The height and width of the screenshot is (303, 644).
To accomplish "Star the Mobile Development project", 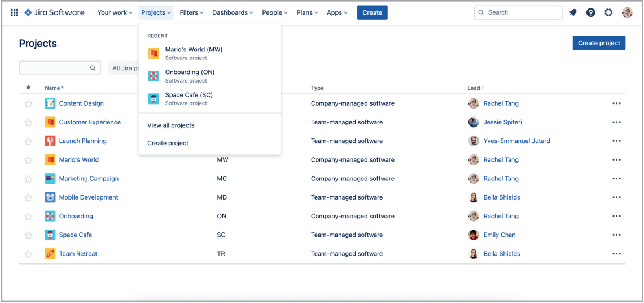I will point(28,197).
